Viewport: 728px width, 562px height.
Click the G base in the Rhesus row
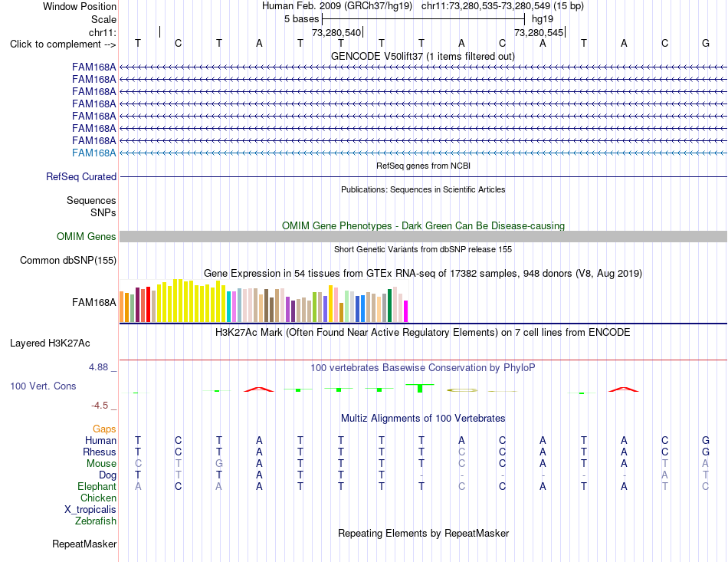point(705,452)
